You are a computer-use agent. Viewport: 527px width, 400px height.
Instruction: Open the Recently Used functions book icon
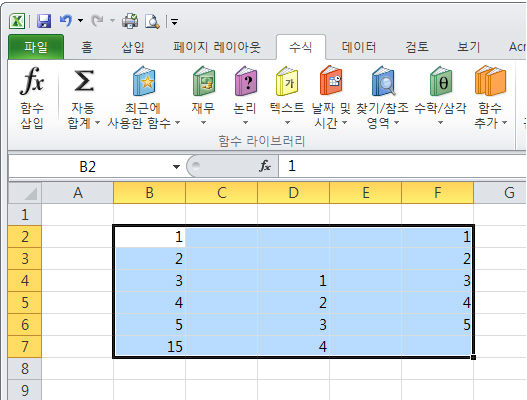click(144, 81)
